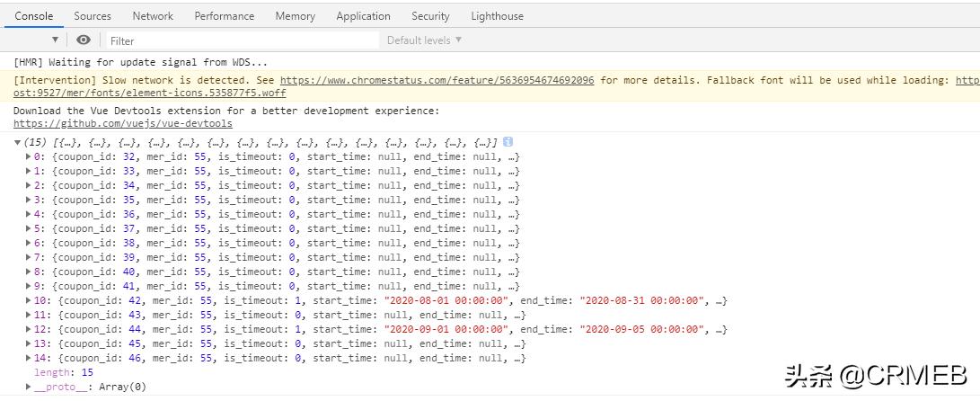Open the chromestatus.com feature link
Screen dimensions: 980x401
[437, 80]
